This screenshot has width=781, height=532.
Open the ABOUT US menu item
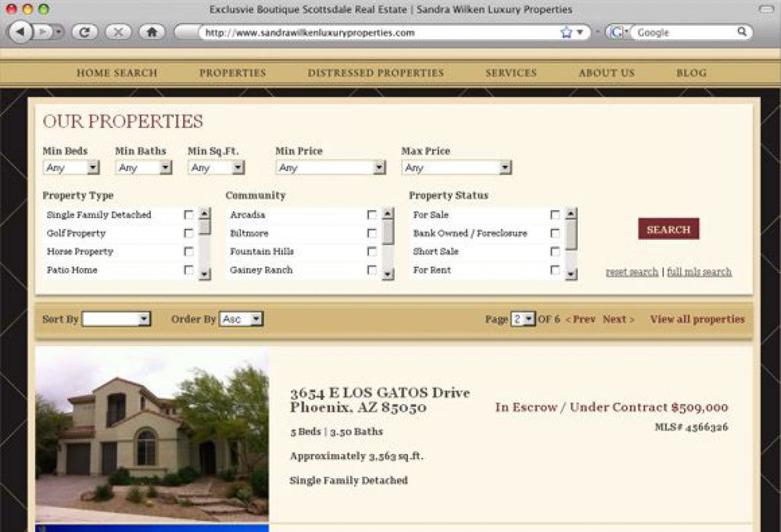pos(607,73)
